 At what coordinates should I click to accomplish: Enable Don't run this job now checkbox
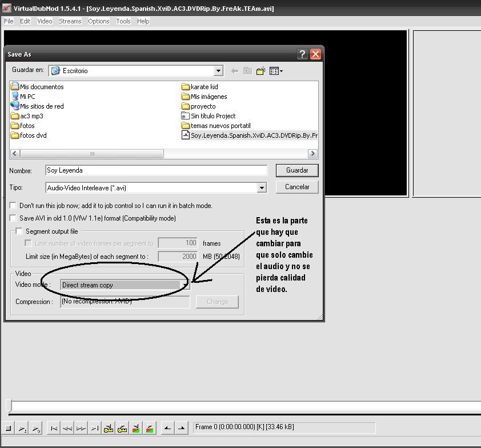(13, 205)
